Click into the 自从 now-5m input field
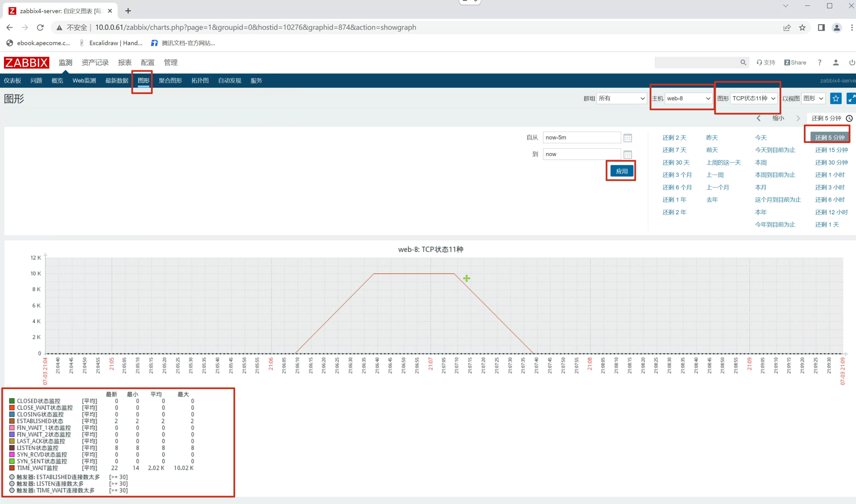Viewport: 856px width, 504px height. [x=581, y=138]
